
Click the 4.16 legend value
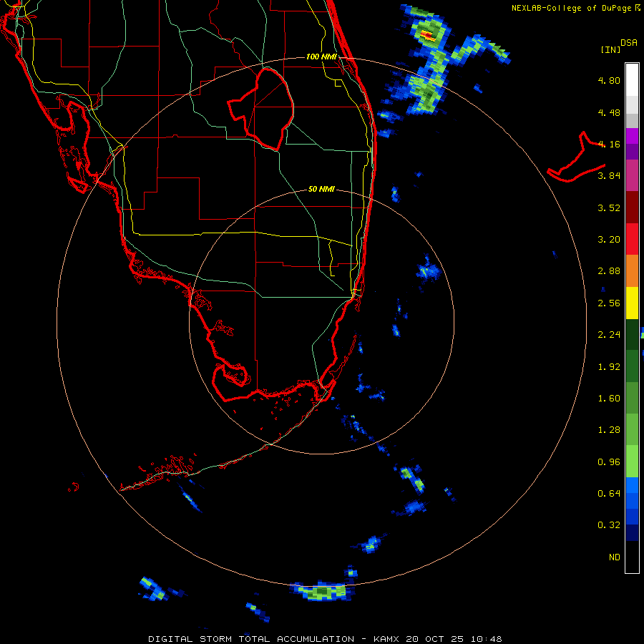[609, 144]
